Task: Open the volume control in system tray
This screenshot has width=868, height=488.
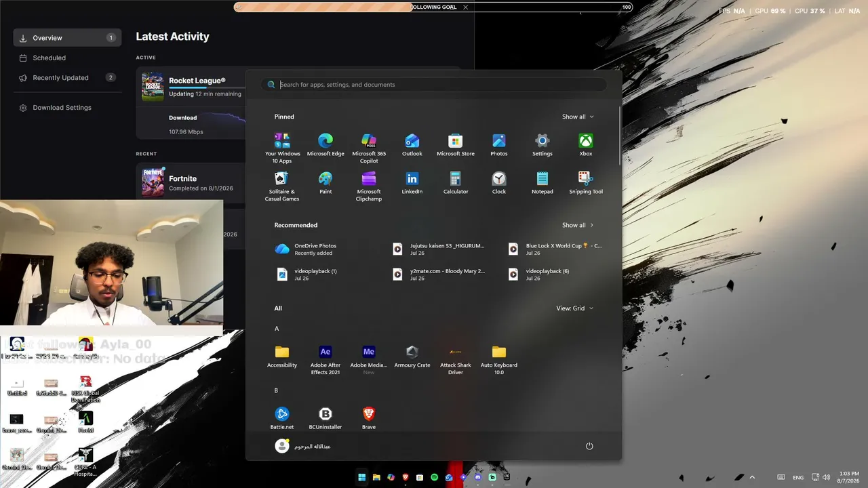Action: coord(826,477)
